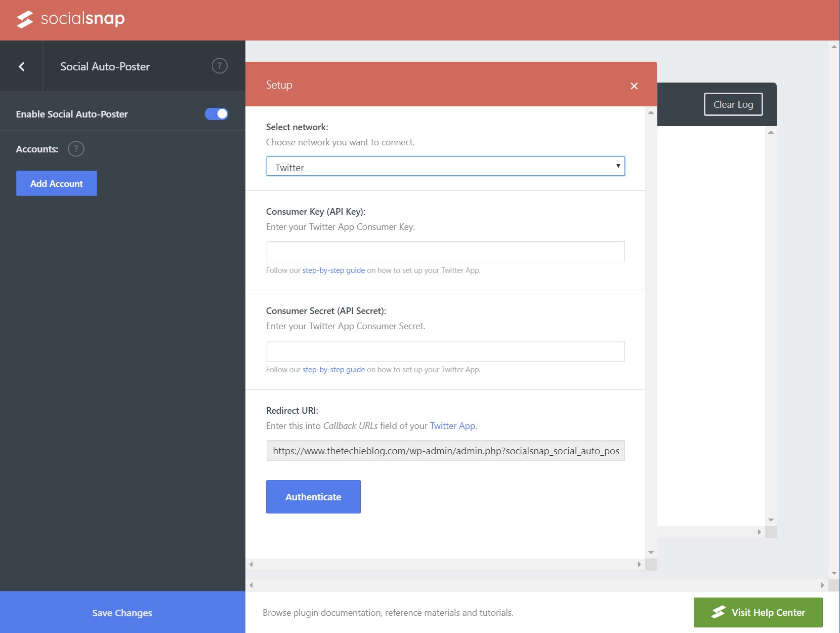Screen dimensions: 840x633
Task: Click the Redirect URI label
Action: click(292, 411)
